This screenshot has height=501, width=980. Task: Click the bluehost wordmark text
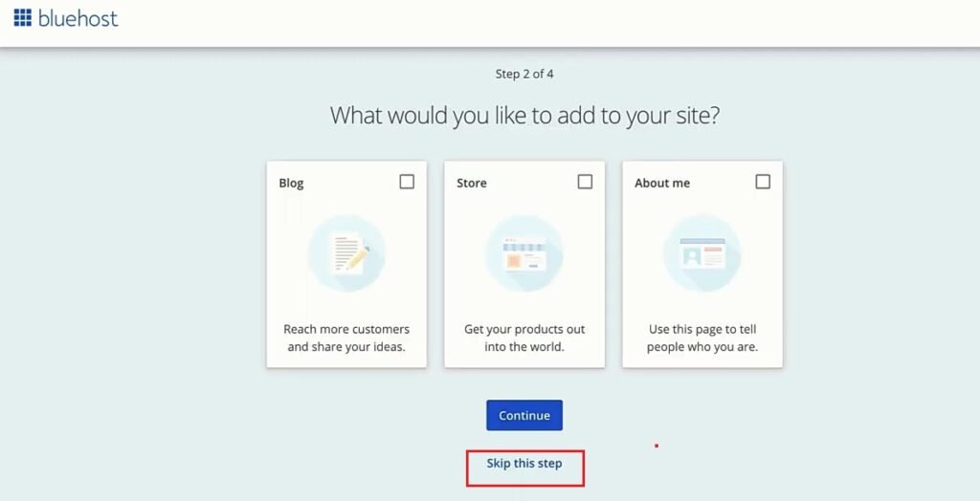(x=78, y=19)
